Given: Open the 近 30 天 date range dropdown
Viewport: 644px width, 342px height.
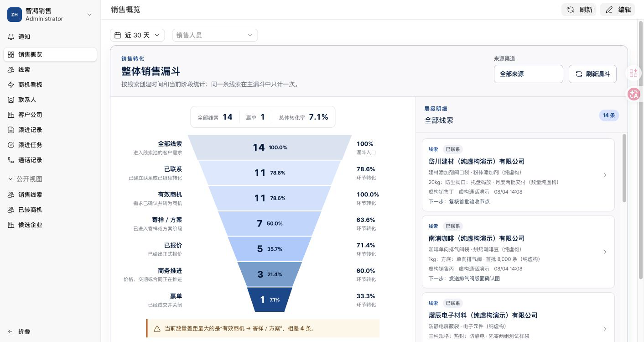Looking at the screenshot, I should coord(137,35).
